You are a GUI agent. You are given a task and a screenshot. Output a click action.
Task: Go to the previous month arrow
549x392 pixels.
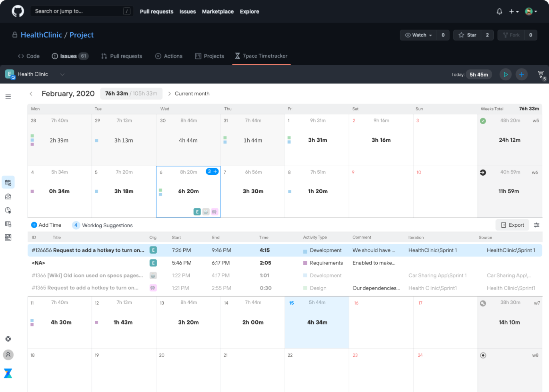click(x=31, y=94)
